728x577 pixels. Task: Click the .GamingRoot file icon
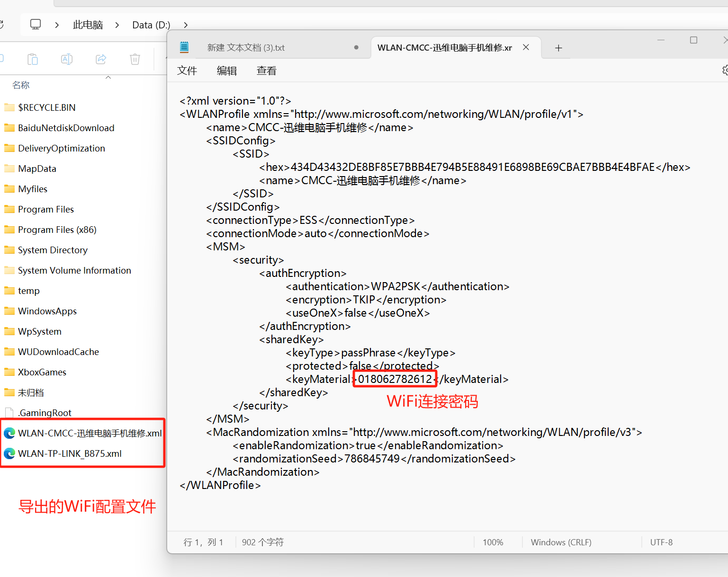[x=9, y=413]
